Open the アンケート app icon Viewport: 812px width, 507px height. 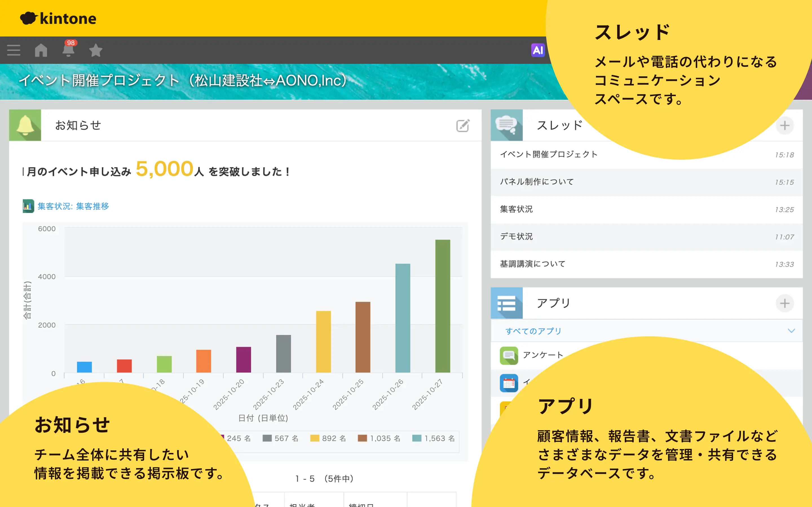click(509, 355)
